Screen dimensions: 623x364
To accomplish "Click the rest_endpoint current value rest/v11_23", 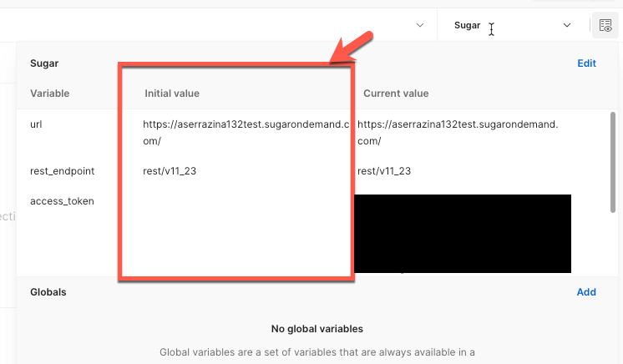I will (384, 171).
